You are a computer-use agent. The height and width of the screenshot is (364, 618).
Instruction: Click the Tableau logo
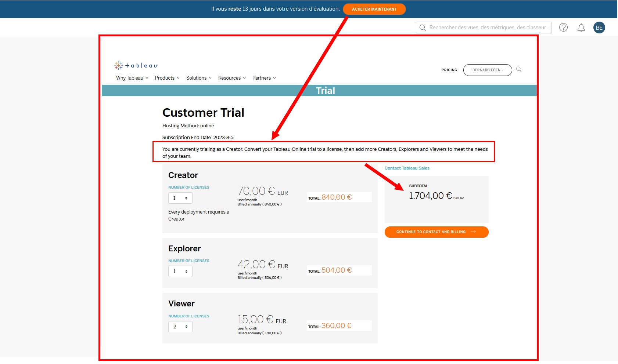click(136, 65)
